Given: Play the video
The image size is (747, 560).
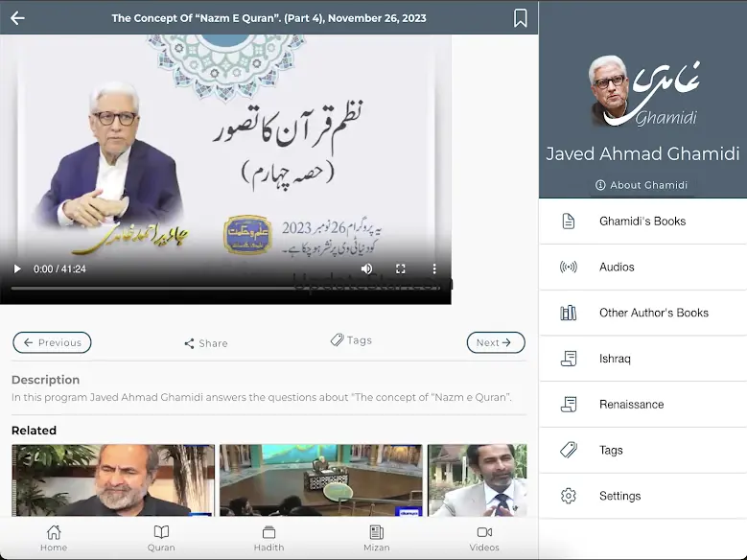Looking at the screenshot, I should (x=17, y=268).
